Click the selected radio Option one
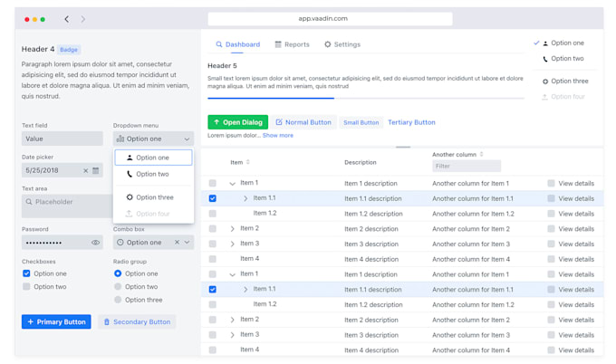This screenshot has width=616, height=364. point(118,273)
